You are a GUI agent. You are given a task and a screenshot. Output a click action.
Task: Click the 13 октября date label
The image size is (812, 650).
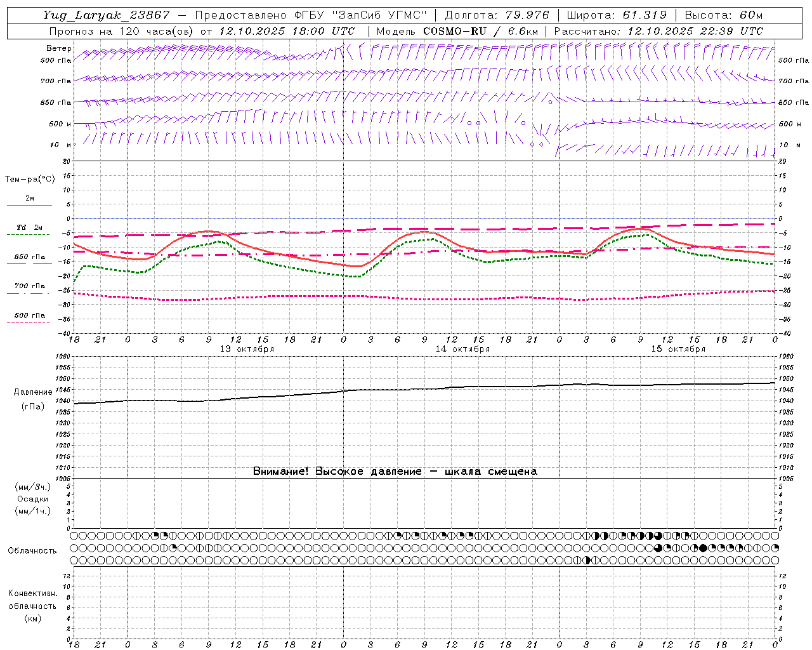point(247,349)
